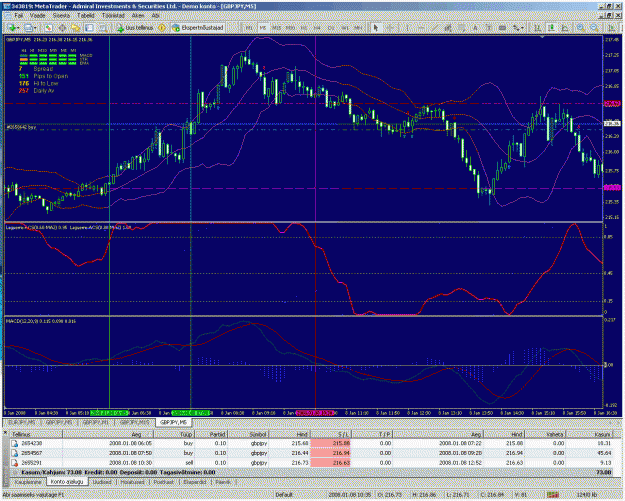The width and height of the screenshot is (625, 501).
Task: Toggle the Terminal panel icon
Action: pos(89,28)
